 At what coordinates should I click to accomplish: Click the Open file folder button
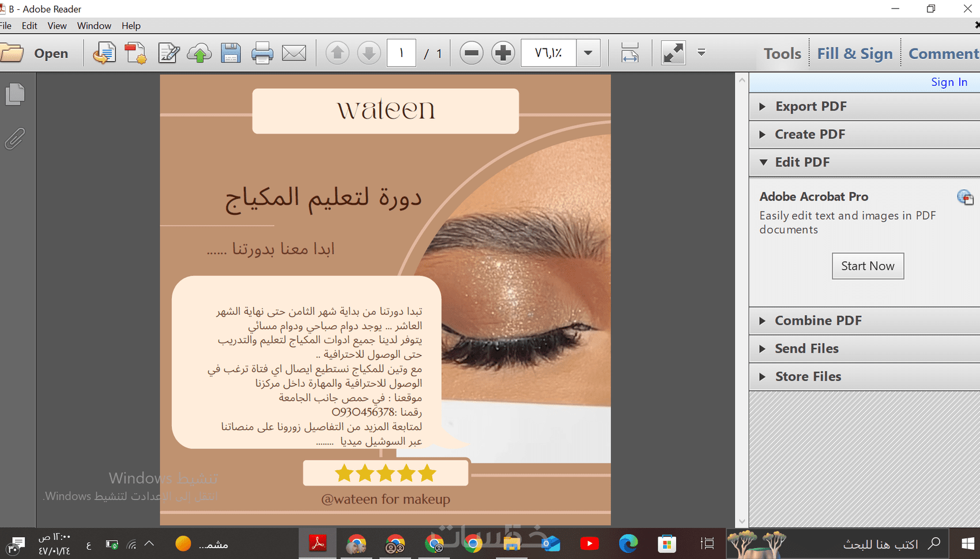[35, 54]
